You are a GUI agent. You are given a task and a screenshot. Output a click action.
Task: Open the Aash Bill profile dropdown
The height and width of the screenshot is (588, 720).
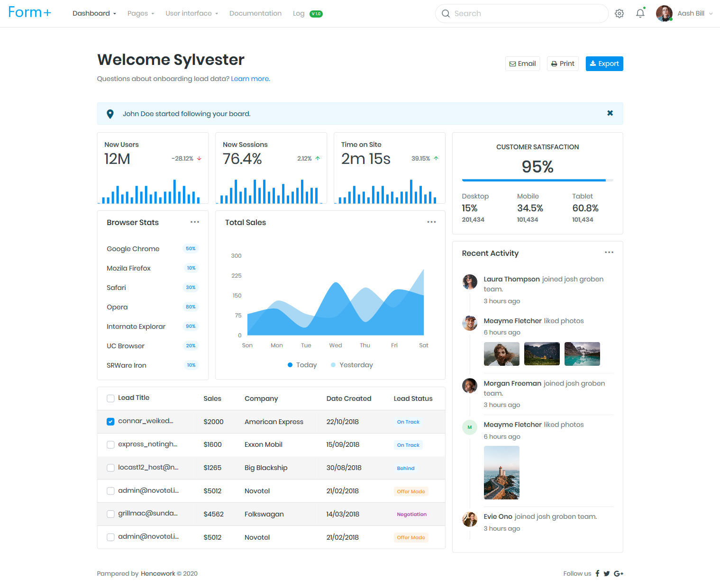coord(684,13)
